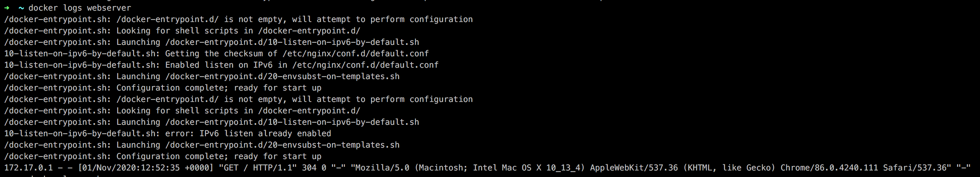
Task: Click the timestamp 01/Nov/2020:12:52:35 +0000
Action: pyautogui.click(x=146, y=168)
